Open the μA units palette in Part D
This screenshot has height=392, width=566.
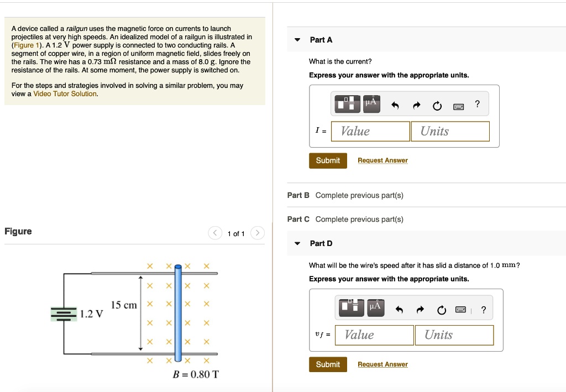click(376, 308)
